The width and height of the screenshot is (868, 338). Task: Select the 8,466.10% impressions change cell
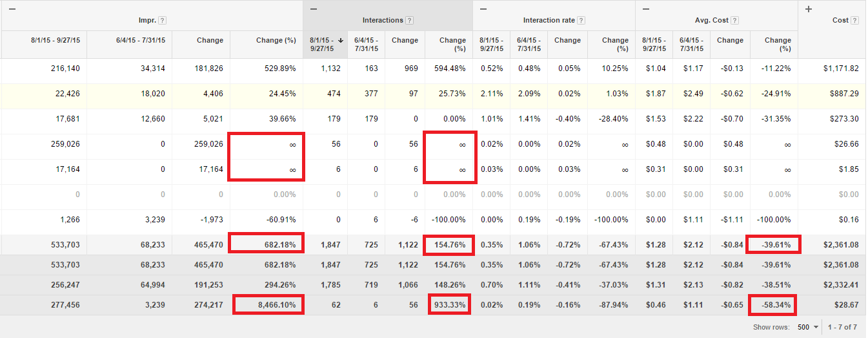point(278,305)
